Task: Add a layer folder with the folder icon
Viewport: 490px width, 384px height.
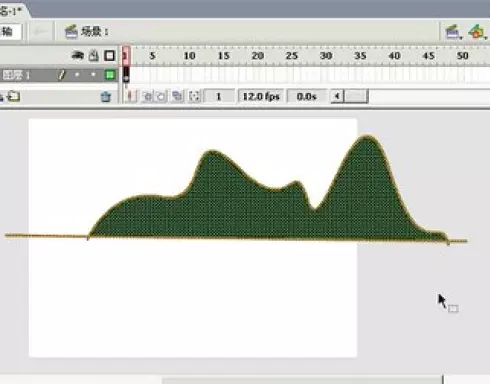Action: (x=14, y=97)
